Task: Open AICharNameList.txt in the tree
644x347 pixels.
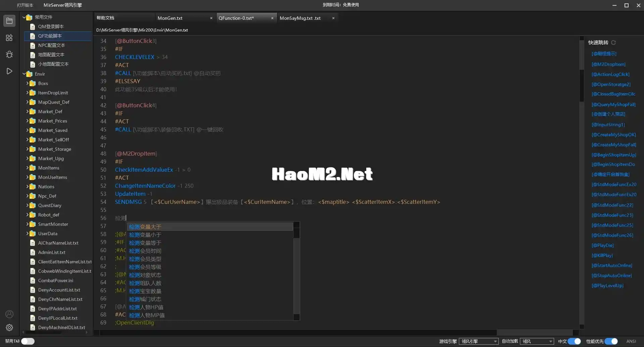Action: (x=58, y=243)
